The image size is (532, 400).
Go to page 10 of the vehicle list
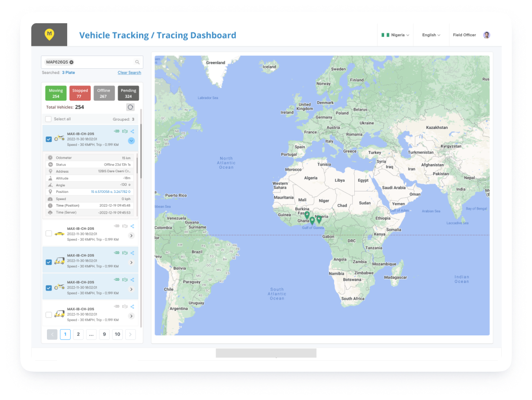[x=117, y=334]
